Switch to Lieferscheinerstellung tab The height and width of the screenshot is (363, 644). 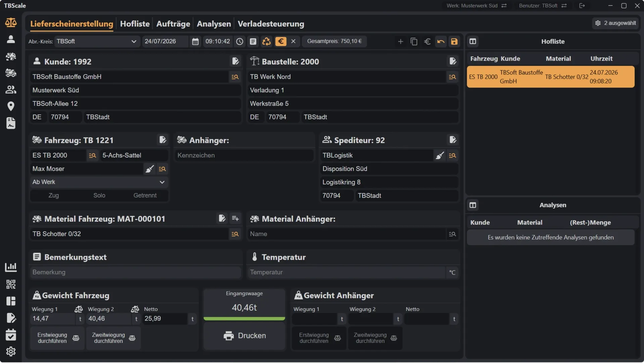pos(72,24)
